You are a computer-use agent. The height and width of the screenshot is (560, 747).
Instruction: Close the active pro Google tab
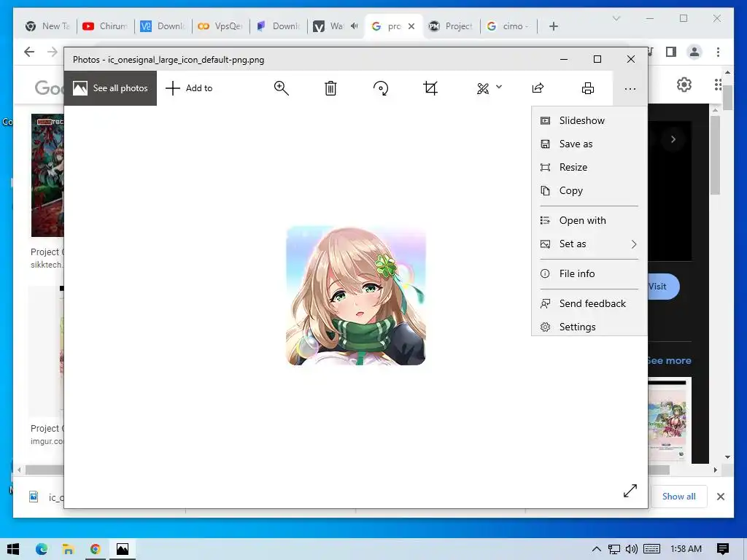(x=411, y=26)
